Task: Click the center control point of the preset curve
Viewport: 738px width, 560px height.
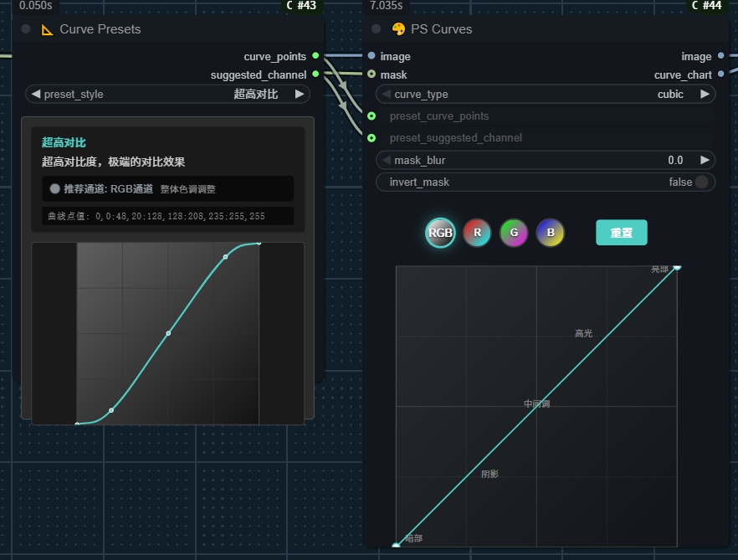Action: click(x=168, y=333)
